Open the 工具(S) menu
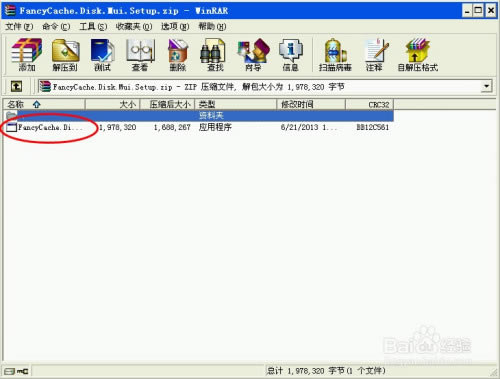This screenshot has height=379, width=500. (x=93, y=26)
